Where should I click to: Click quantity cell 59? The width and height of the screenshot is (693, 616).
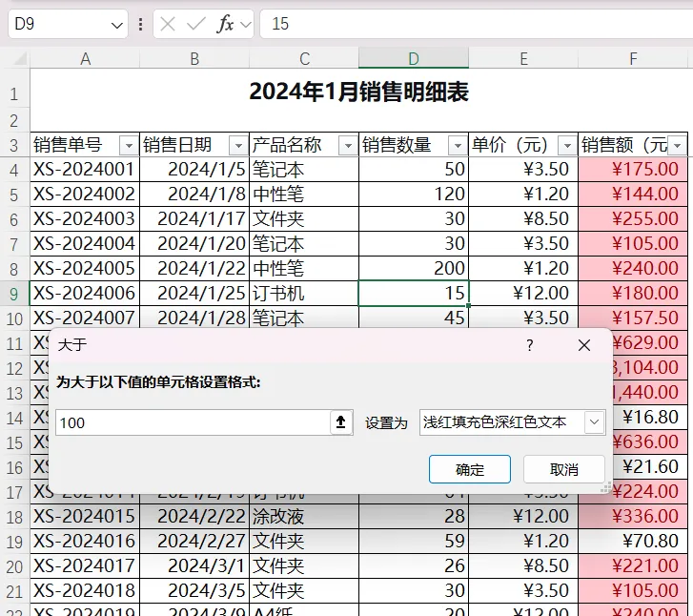(x=414, y=541)
